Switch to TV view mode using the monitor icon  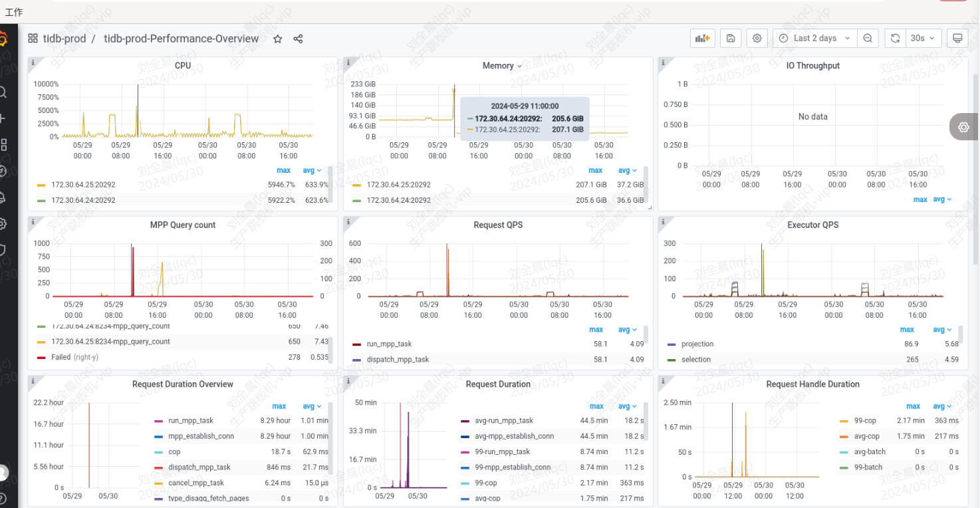pos(957,39)
